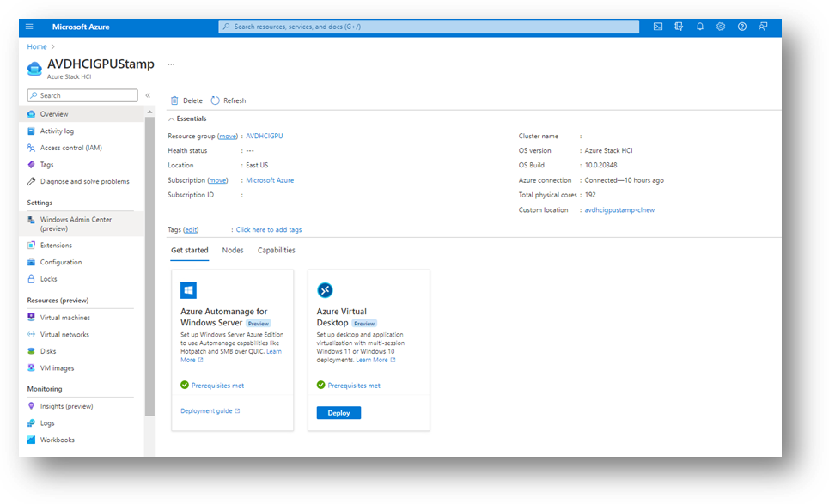Click the Virtual machines icon
This screenshot has width=829, height=504.
point(31,318)
